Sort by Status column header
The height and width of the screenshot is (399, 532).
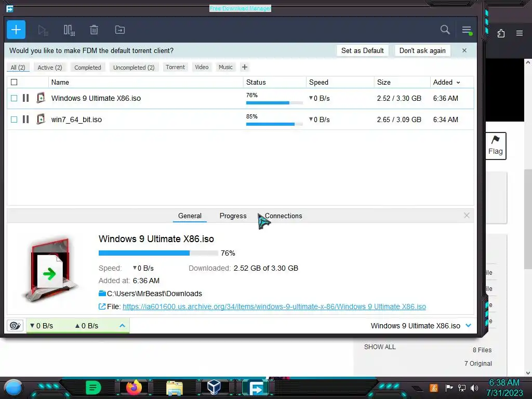click(256, 83)
